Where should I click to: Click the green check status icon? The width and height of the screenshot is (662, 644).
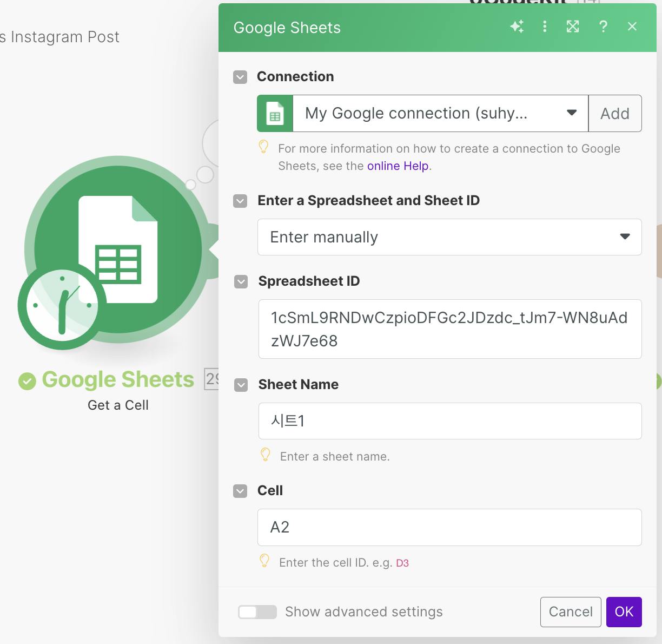[x=27, y=381]
